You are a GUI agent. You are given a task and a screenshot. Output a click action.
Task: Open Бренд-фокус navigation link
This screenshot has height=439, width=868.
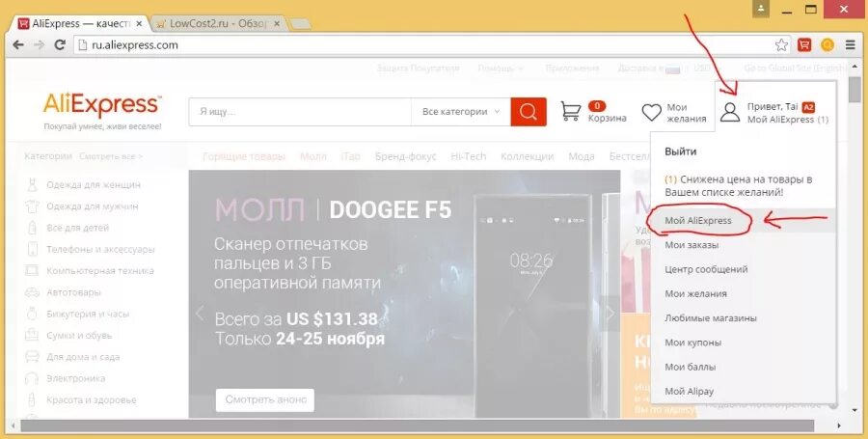pyautogui.click(x=405, y=156)
